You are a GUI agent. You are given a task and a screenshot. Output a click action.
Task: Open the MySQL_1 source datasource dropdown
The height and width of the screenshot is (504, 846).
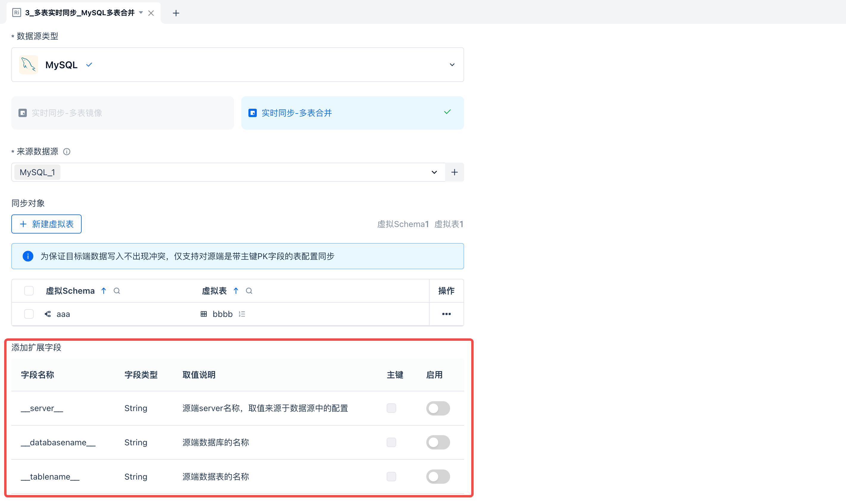coord(434,172)
